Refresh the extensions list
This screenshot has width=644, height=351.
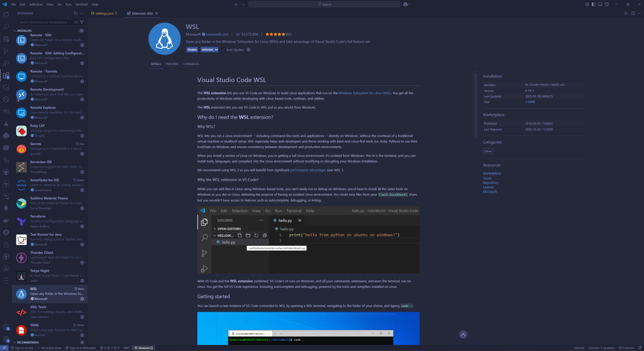76,13
